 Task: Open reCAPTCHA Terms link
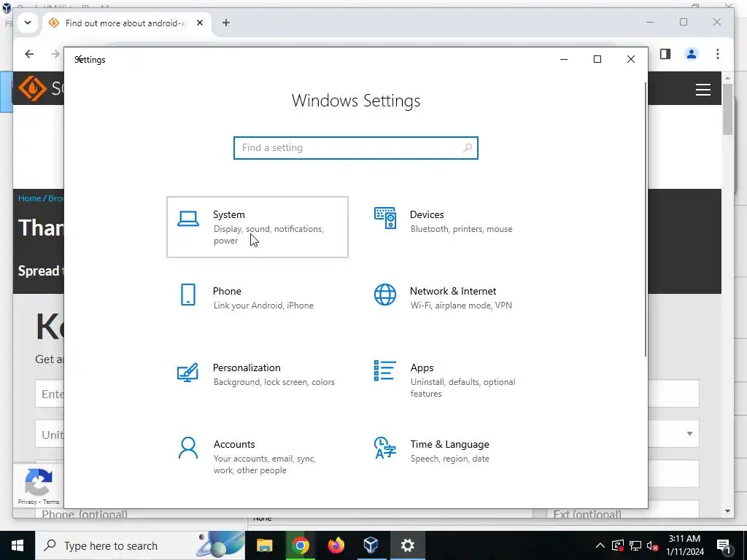51,502
